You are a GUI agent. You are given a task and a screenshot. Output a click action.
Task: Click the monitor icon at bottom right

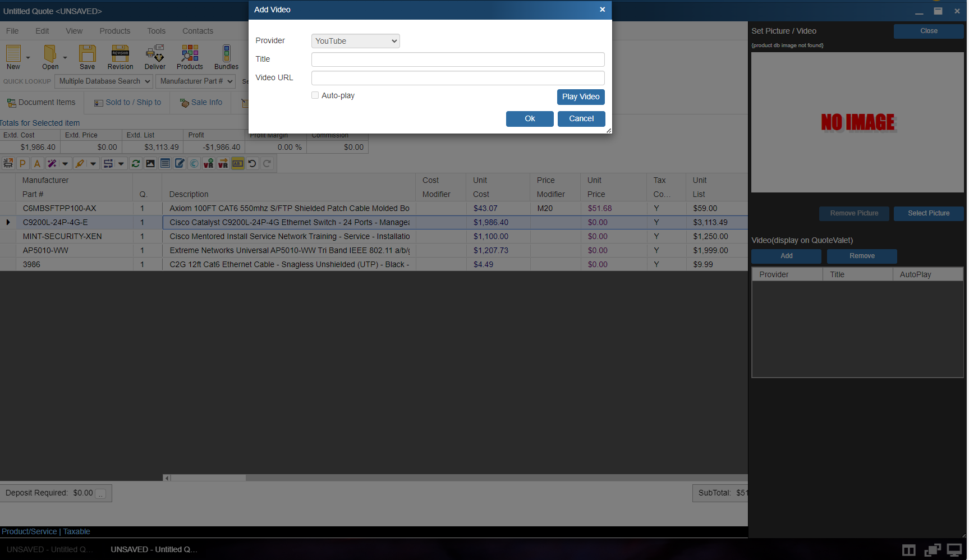click(954, 550)
